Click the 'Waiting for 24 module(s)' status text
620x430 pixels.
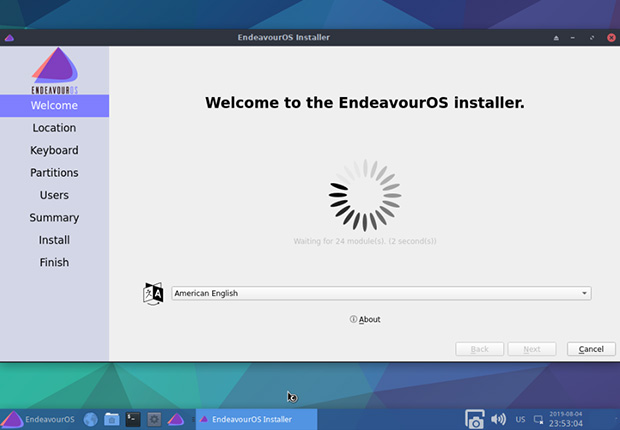point(365,241)
